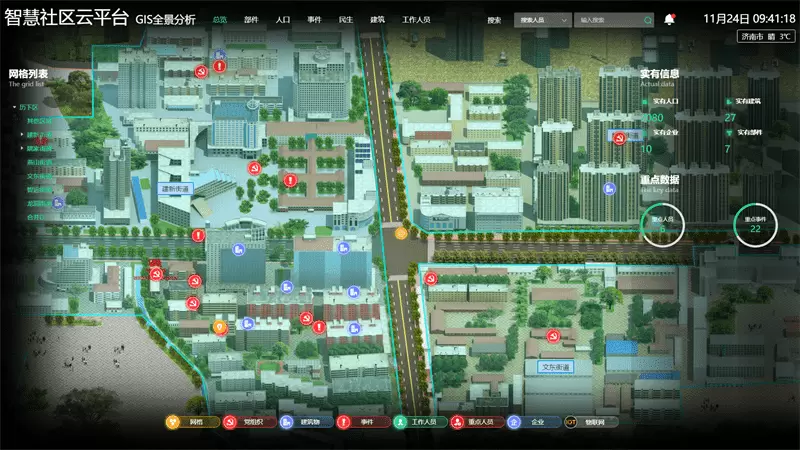
Task: Open the 民生 tab
Action: [345, 20]
